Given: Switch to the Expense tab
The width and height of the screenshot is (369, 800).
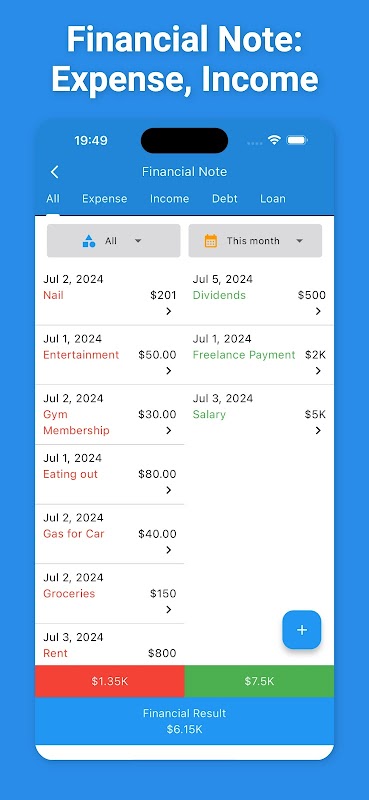Looking at the screenshot, I should coord(105,198).
